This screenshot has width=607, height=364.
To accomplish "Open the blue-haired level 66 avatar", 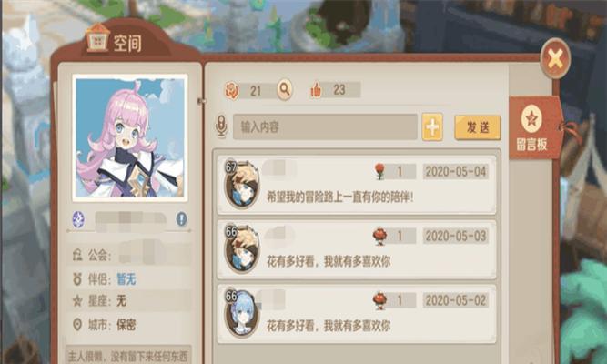I will 241,313.
